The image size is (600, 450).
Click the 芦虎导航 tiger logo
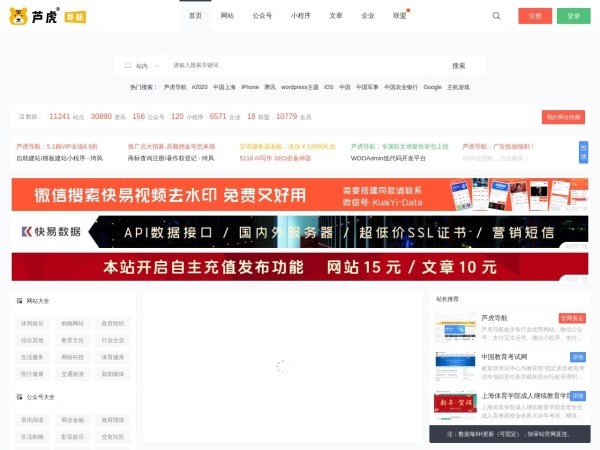(34, 16)
